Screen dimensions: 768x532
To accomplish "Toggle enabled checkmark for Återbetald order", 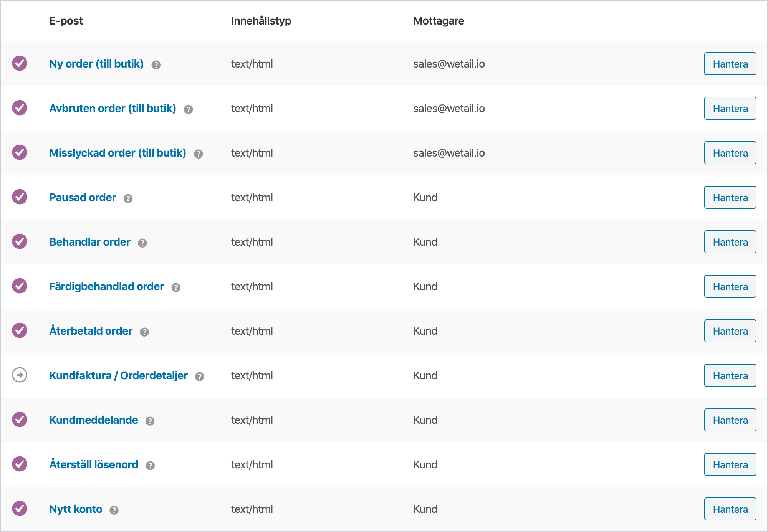I will click(20, 330).
